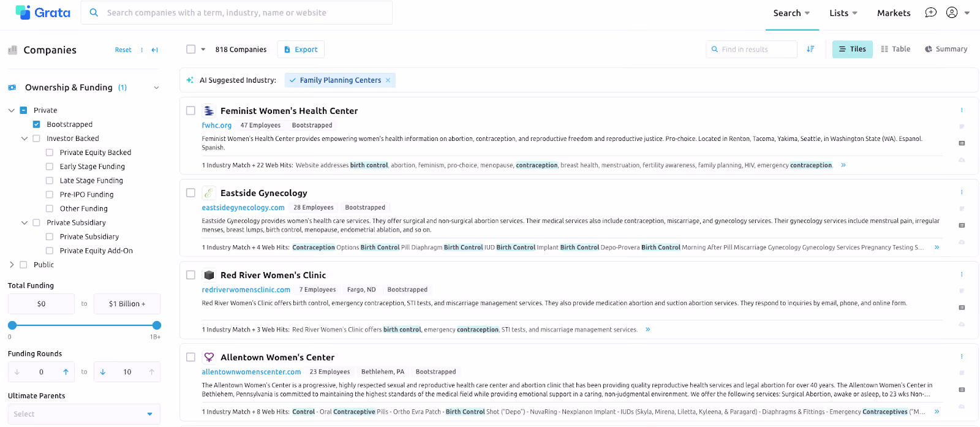Check the Investor Backed checkbox

[36, 138]
